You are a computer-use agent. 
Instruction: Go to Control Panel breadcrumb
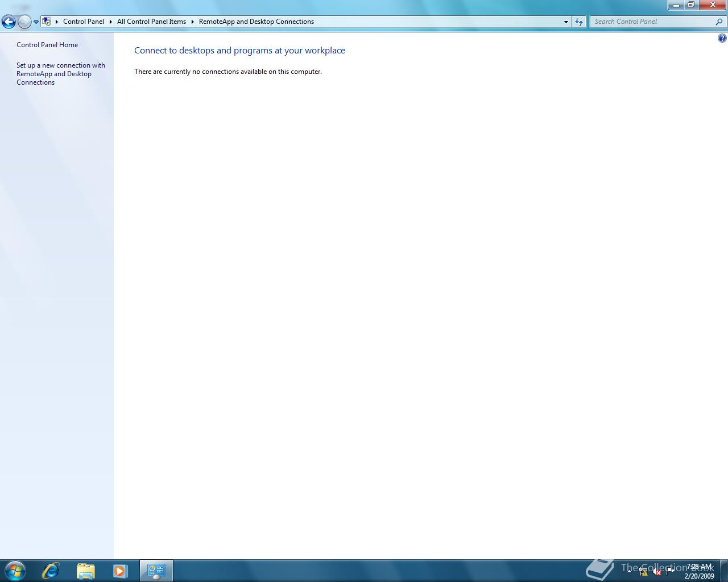(x=84, y=22)
